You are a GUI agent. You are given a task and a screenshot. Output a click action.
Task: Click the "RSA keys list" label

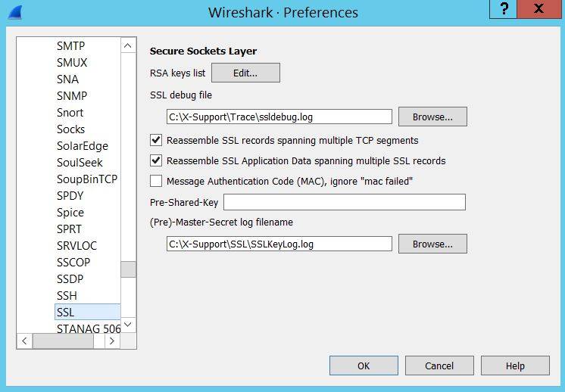pos(177,73)
